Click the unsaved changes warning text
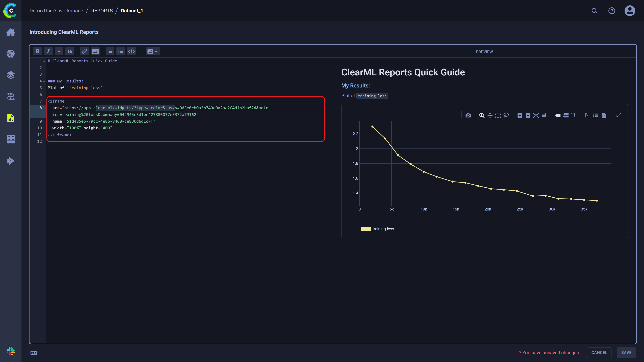Viewport: 644px width, 362px height. [549, 352]
